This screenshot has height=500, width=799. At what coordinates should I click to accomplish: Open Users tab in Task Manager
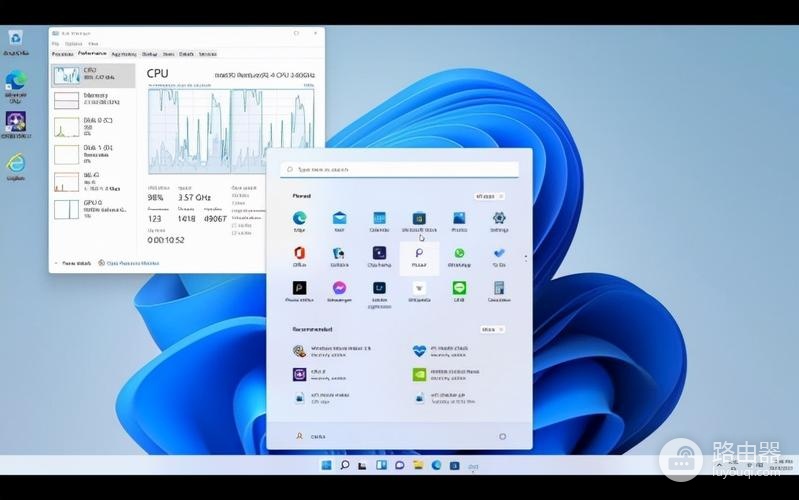coord(169,54)
